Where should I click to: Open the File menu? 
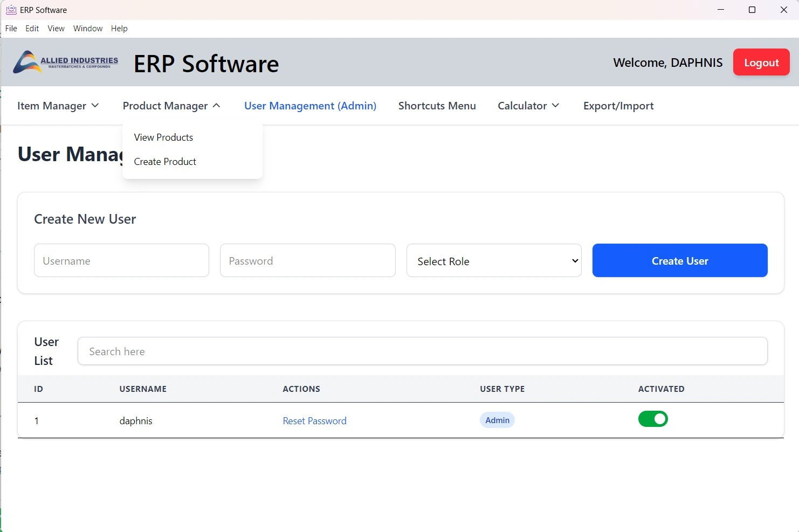click(11, 29)
